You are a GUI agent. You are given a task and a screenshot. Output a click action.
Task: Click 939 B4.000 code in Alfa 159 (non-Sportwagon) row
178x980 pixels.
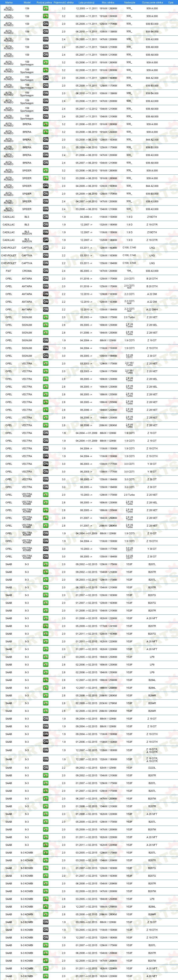click(x=152, y=32)
